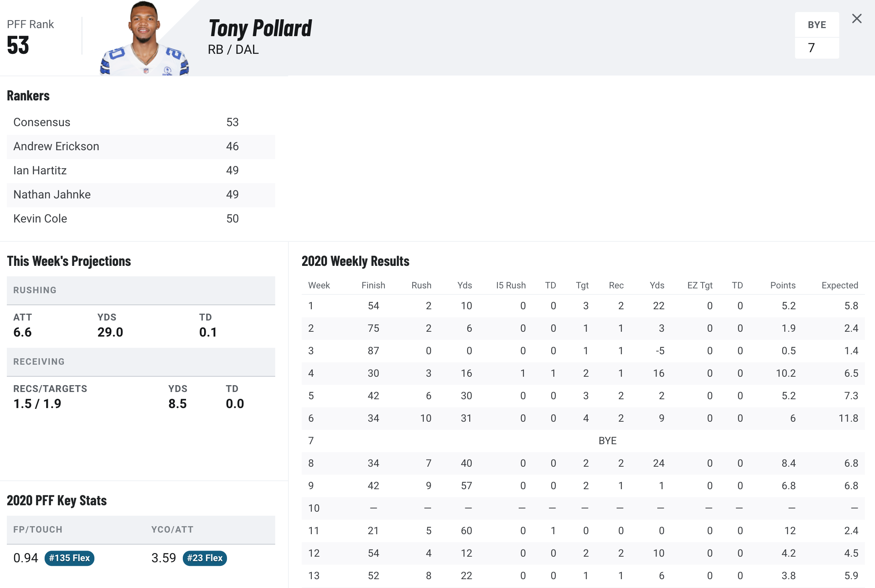Image resolution: width=875 pixels, height=588 pixels.
Task: Select the Nathan Jahnke ranker row
Action: point(141,195)
